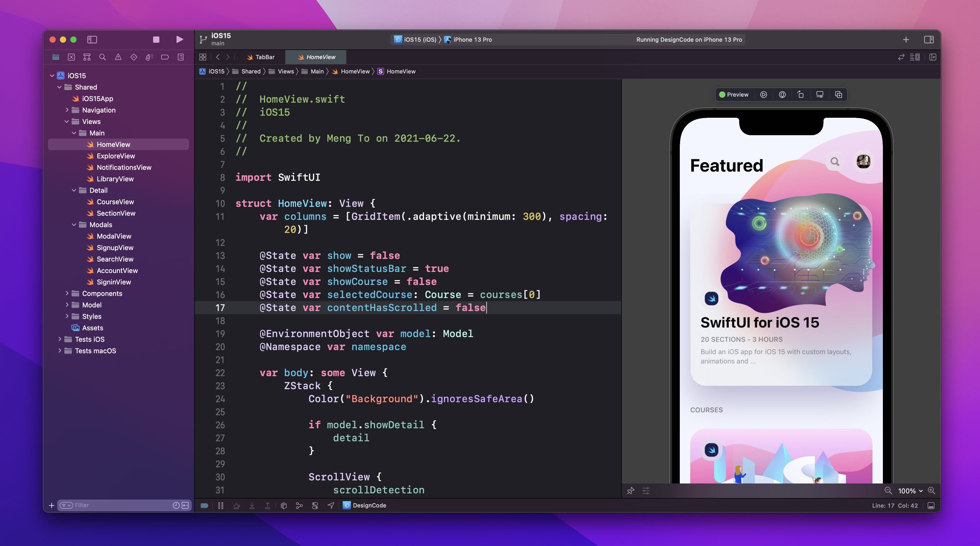The height and width of the screenshot is (546, 980).
Task: Select HomeView in the project navigator
Action: pos(113,144)
